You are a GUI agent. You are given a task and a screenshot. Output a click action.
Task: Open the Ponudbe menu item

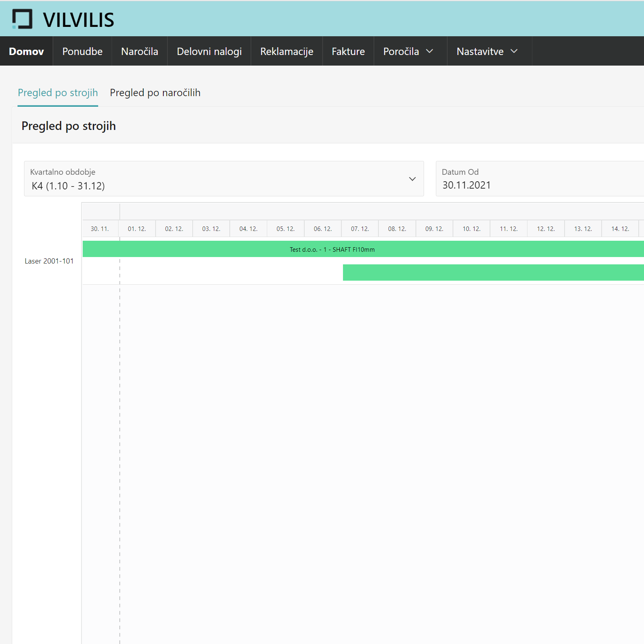coord(82,51)
